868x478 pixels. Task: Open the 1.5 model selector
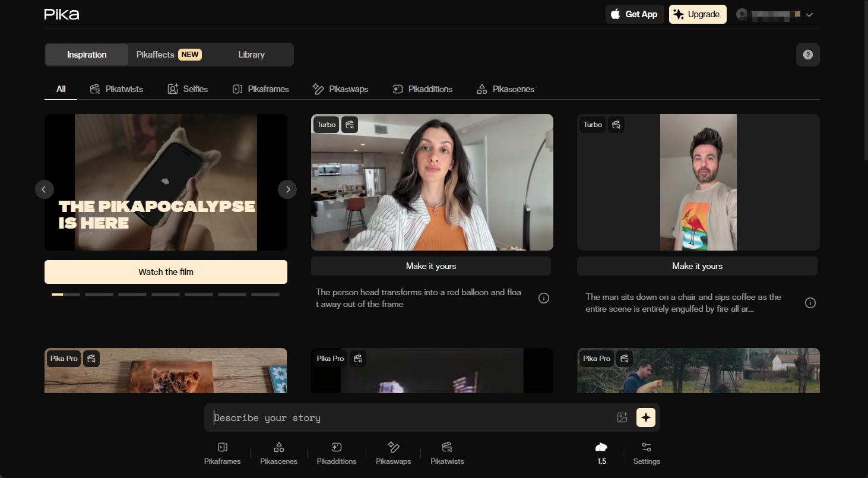(601, 453)
